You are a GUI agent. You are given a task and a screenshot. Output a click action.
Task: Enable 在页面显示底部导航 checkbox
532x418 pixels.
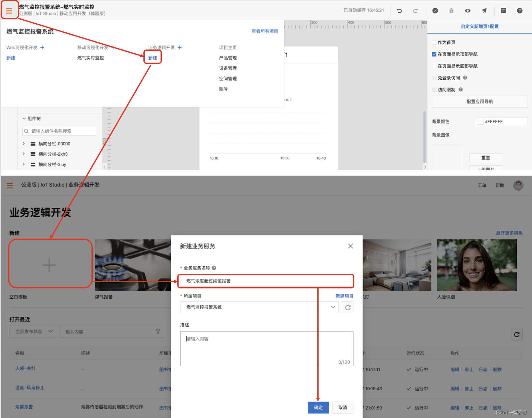click(x=434, y=66)
